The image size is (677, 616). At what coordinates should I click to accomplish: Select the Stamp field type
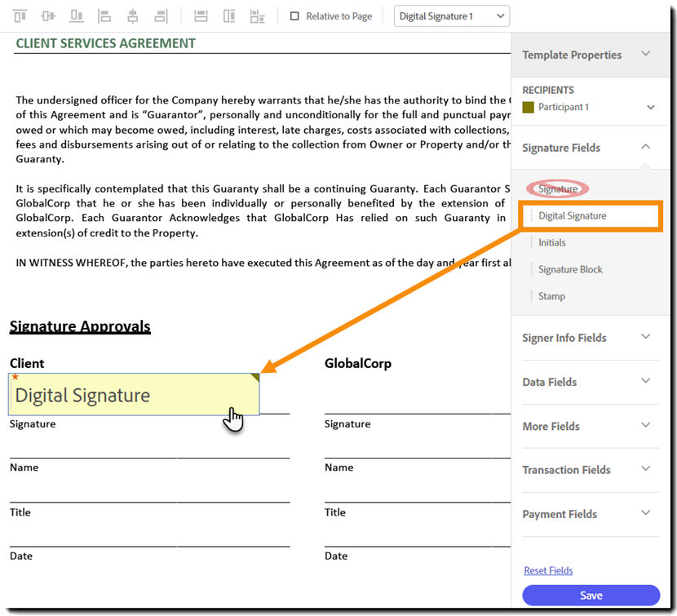pos(551,296)
